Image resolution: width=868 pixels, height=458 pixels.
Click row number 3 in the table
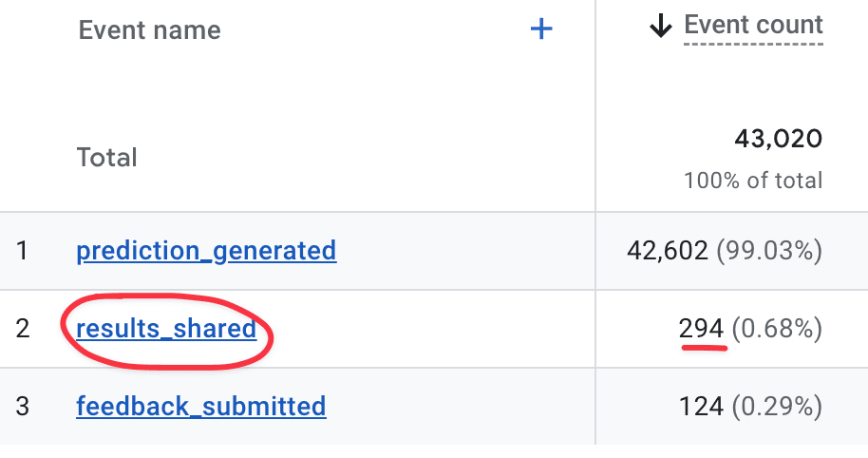[x=23, y=407]
